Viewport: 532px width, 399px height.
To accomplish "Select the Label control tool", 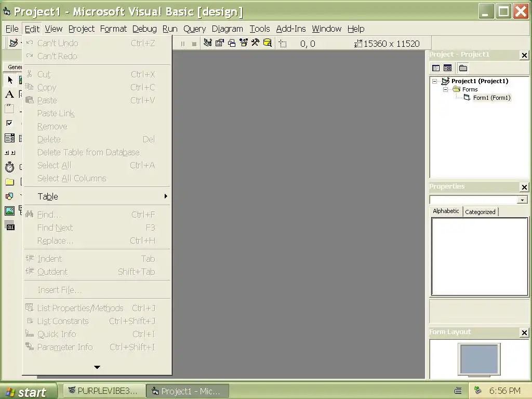I will coord(10,95).
